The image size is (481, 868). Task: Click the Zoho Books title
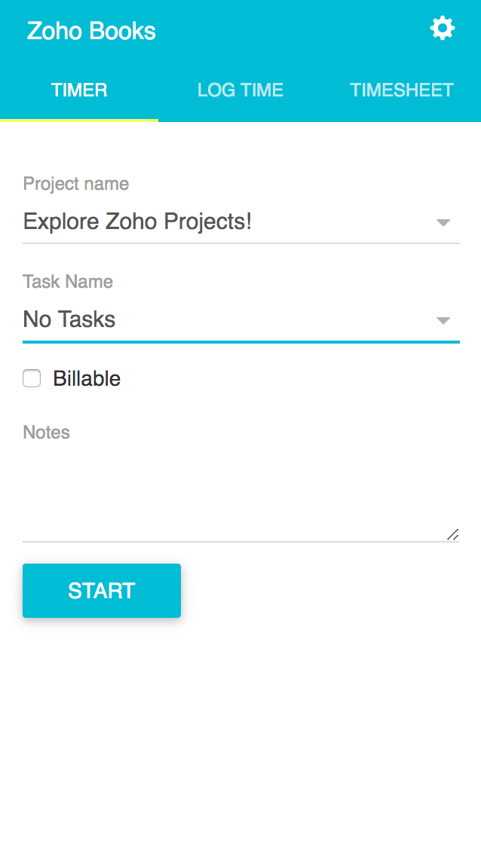tap(91, 31)
